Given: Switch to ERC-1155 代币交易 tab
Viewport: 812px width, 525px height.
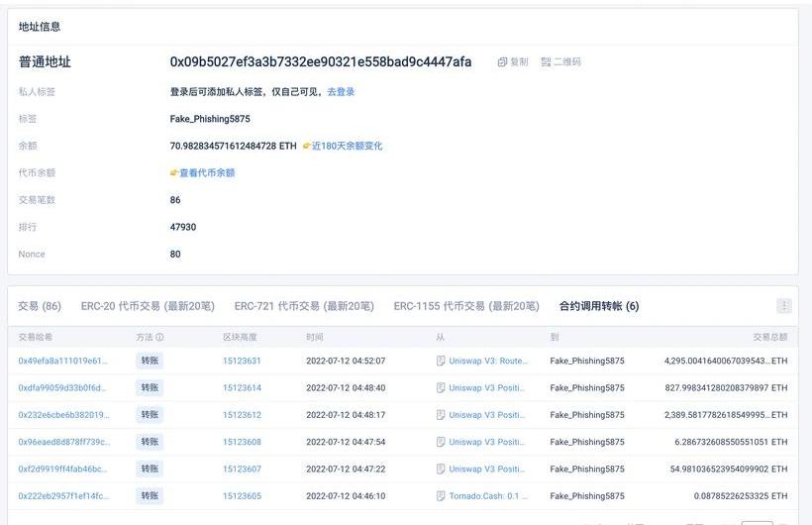Looking at the screenshot, I should coord(466,306).
